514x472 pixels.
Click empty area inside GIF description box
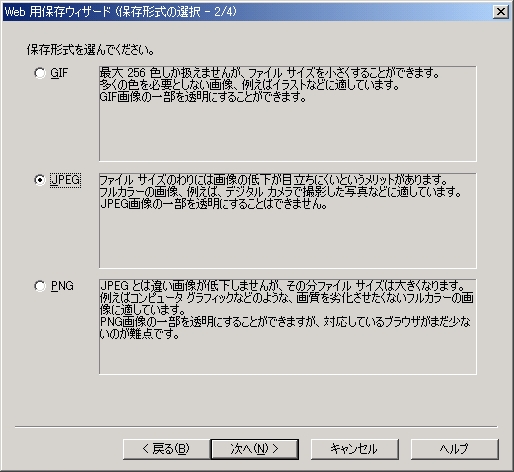(x=288, y=133)
